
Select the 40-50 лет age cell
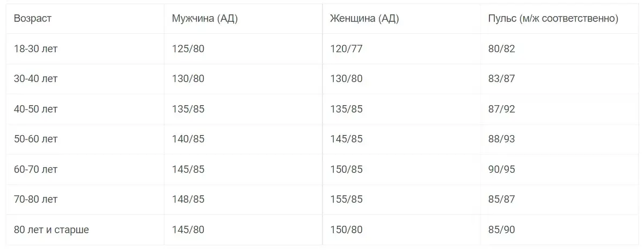coord(36,109)
